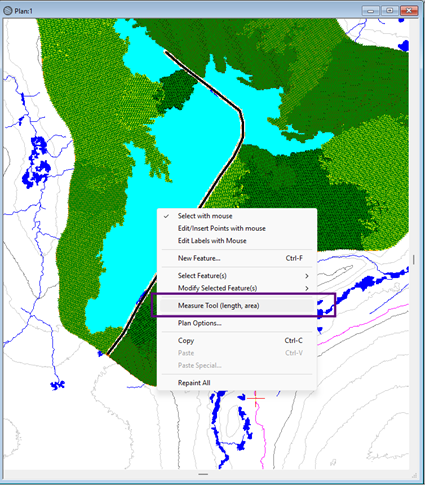Maximize the Plan:1 window

(x=389, y=11)
